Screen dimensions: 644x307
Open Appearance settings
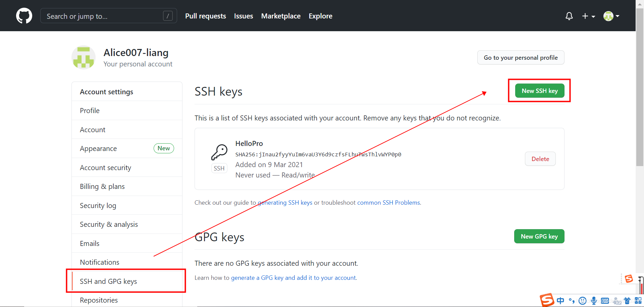pyautogui.click(x=127, y=148)
